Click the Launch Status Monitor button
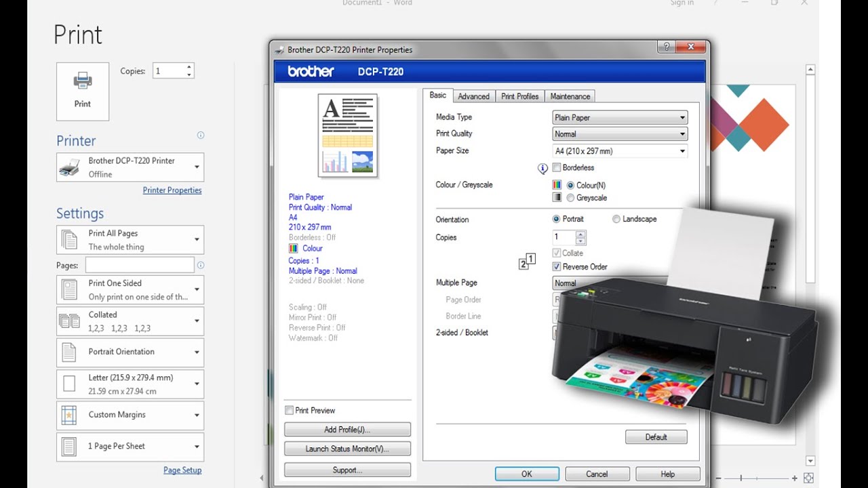 point(347,449)
